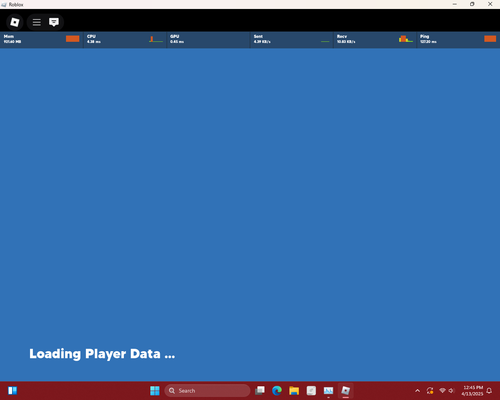Toggle the chat window icon
The height and width of the screenshot is (400, 500).
pos(54,22)
